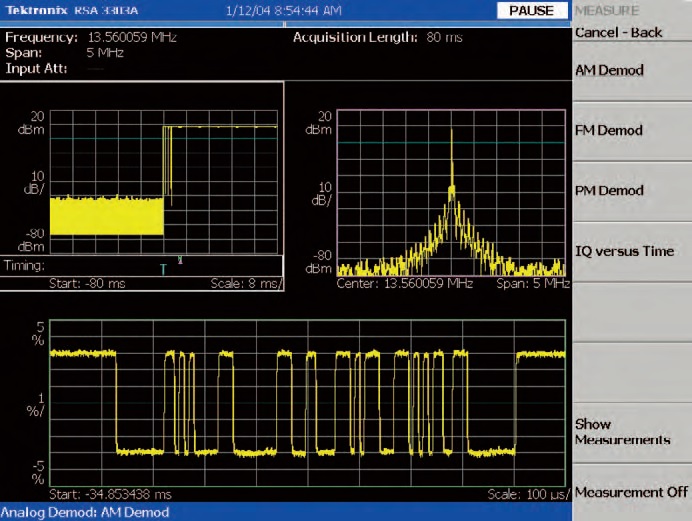This screenshot has height=521, width=692.
Task: Click the yellow noise block in overview plot
Action: click(105, 215)
